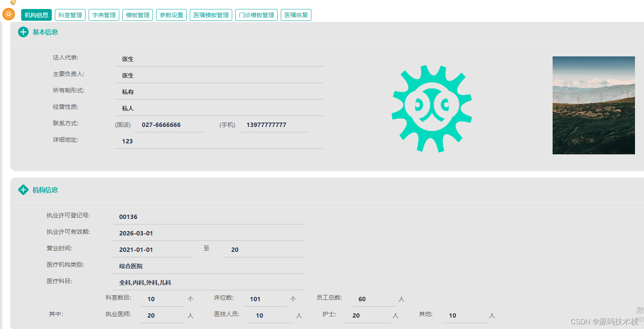This screenshot has width=644, height=329.
Task: Click the 主要负责人 field showing 张生
Action: (x=219, y=76)
